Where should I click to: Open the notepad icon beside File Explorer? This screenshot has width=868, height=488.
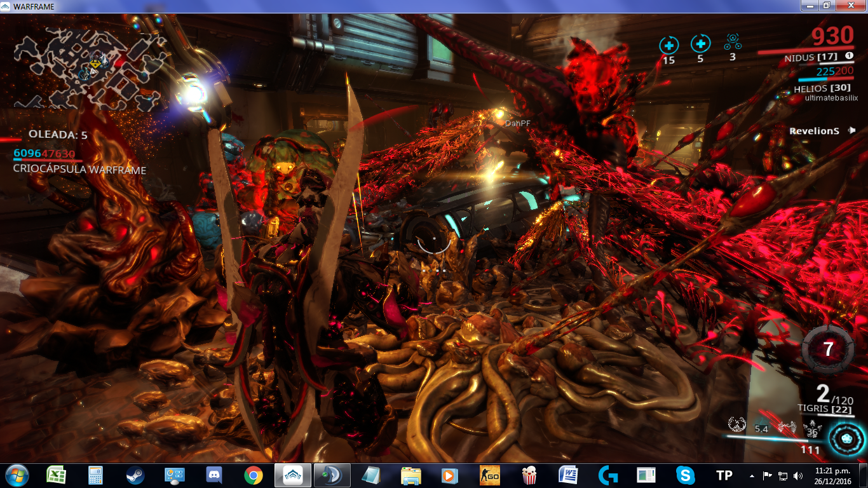pyautogui.click(x=371, y=475)
